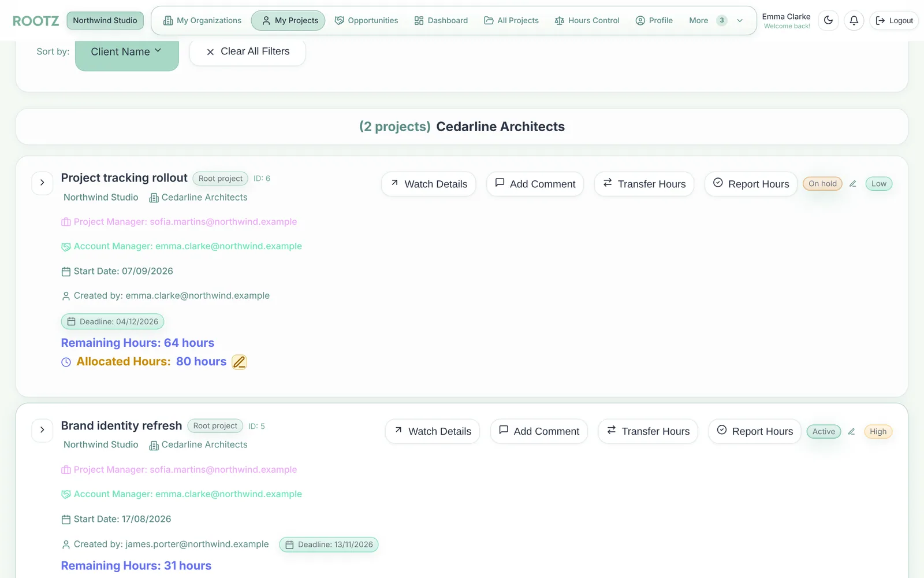Screen dimensions: 924x578
Task: Go to My Organizations tab
Action: click(202, 20)
